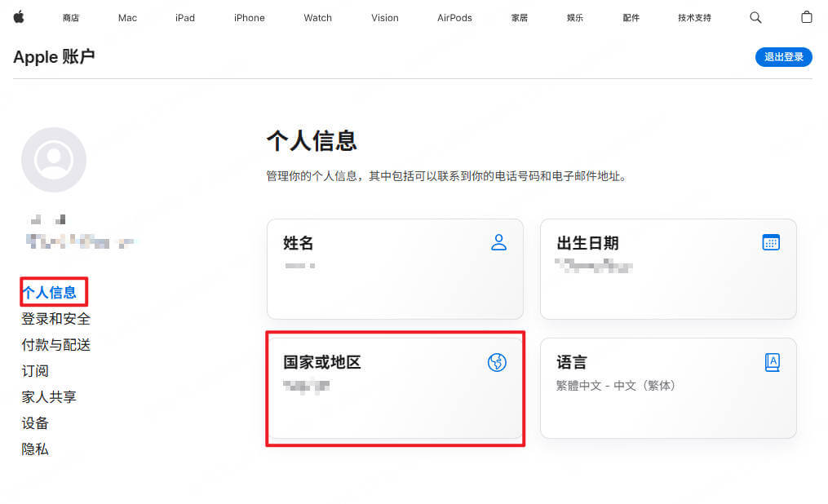
Task: Open the Mac menu item
Action: [127, 18]
